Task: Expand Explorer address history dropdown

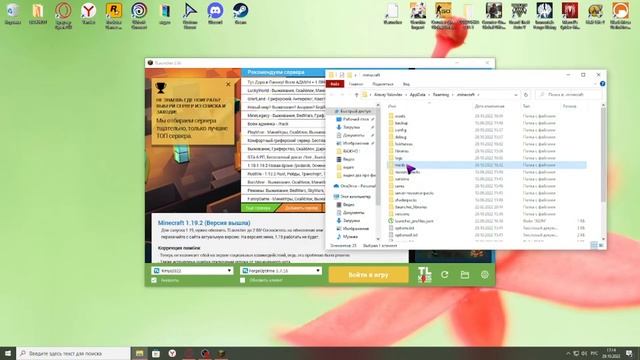Action: pos(516,95)
